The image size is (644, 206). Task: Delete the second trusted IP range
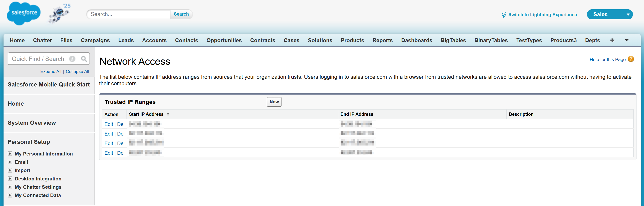coord(121,134)
